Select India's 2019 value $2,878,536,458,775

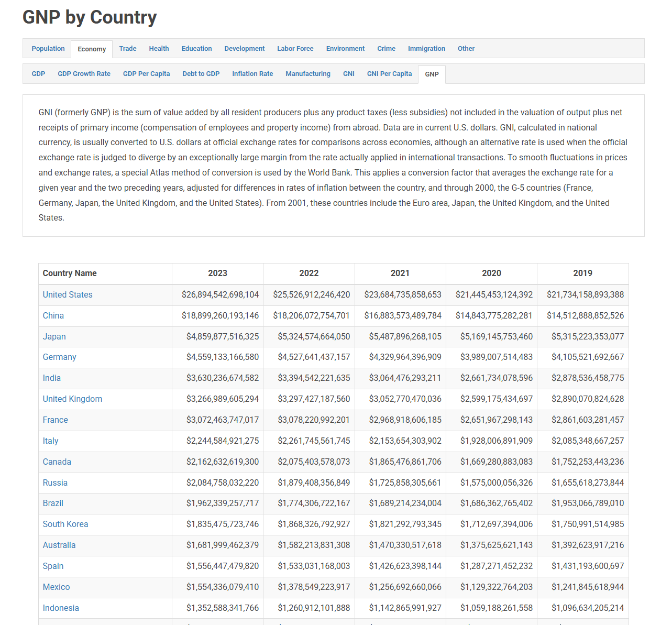pos(588,378)
